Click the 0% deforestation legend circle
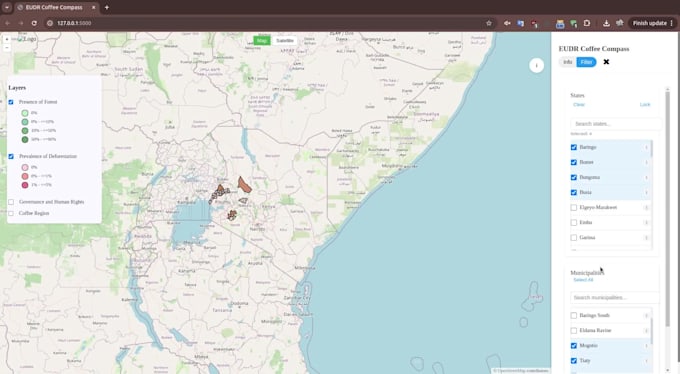Image resolution: width=680 pixels, height=374 pixels. coord(25,167)
